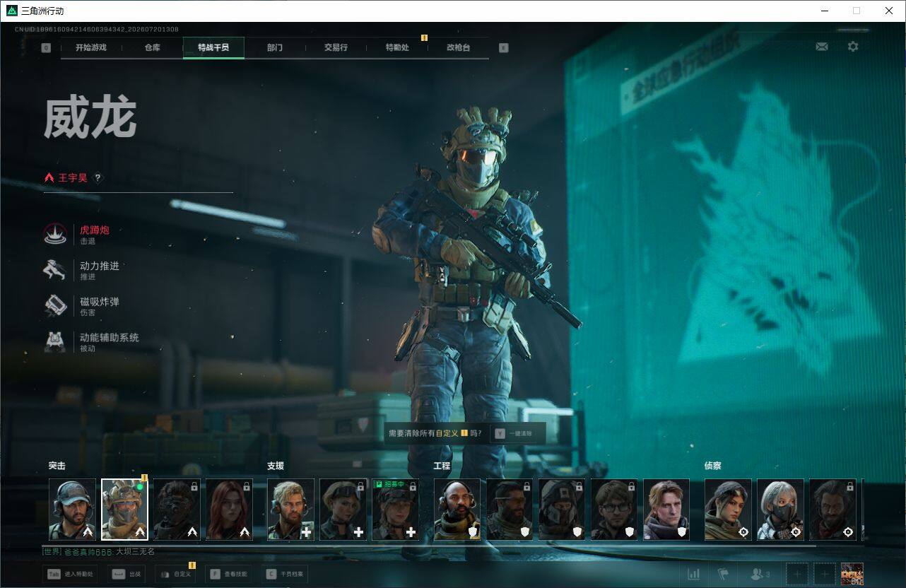Viewport: 906px width, 588px height.
Task: Switch to the 仓库 tab
Action: [152, 47]
